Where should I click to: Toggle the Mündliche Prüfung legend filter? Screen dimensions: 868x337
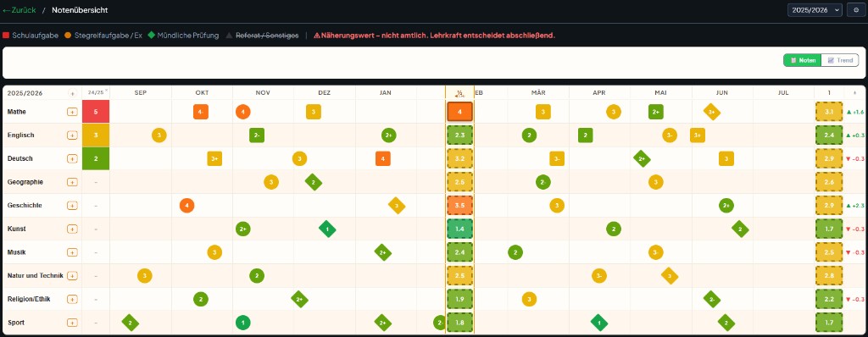[x=183, y=36]
